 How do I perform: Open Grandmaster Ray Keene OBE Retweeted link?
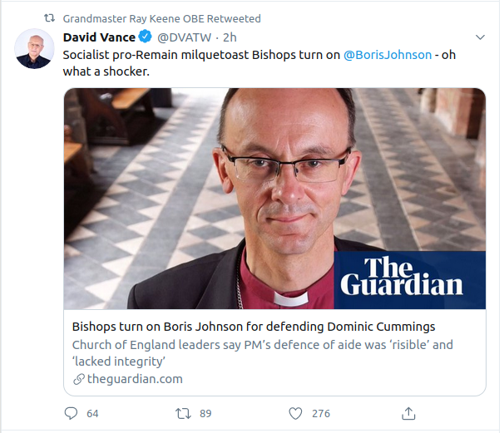(x=161, y=18)
